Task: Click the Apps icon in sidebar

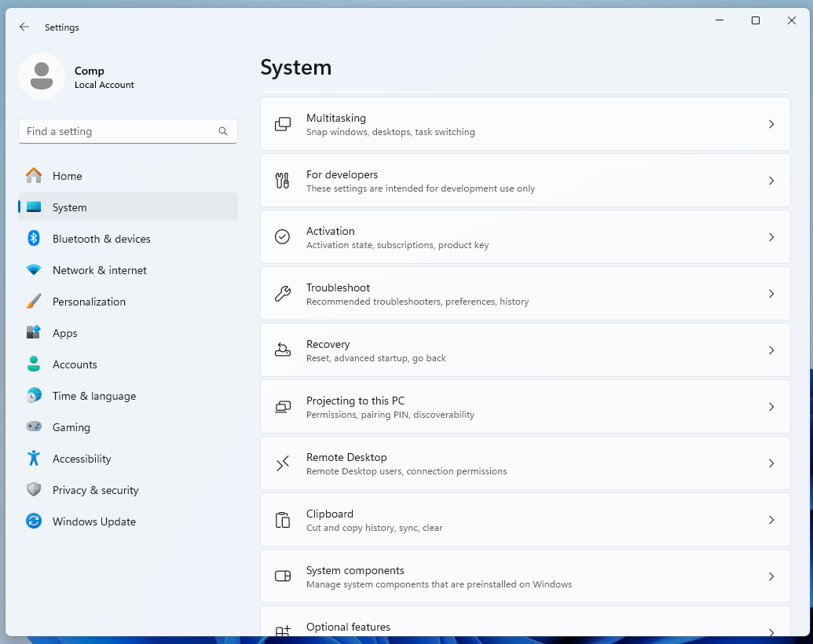Action: click(34, 332)
